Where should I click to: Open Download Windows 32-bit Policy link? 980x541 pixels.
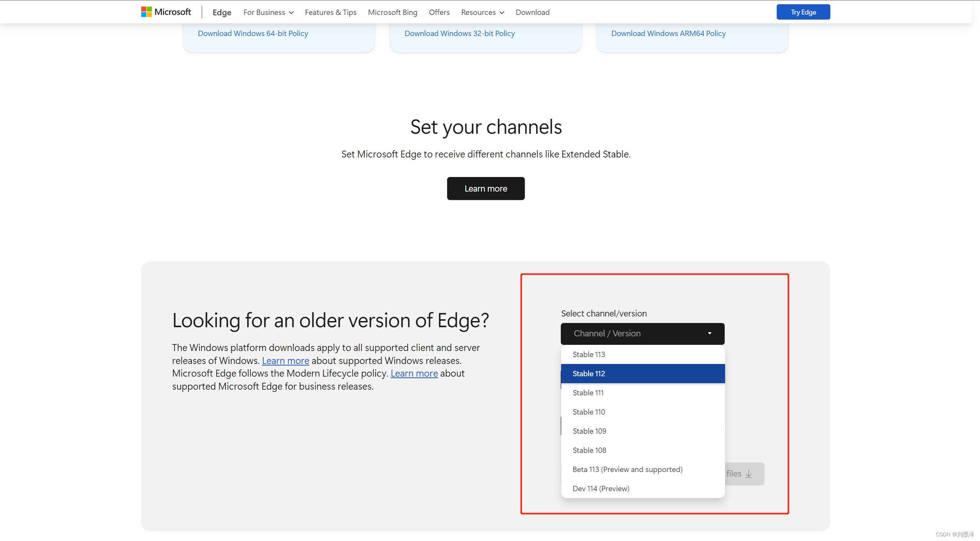click(459, 33)
